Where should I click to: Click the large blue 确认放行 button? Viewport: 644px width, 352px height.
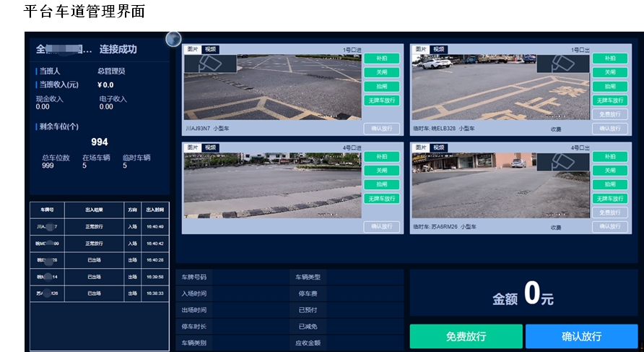click(x=582, y=336)
